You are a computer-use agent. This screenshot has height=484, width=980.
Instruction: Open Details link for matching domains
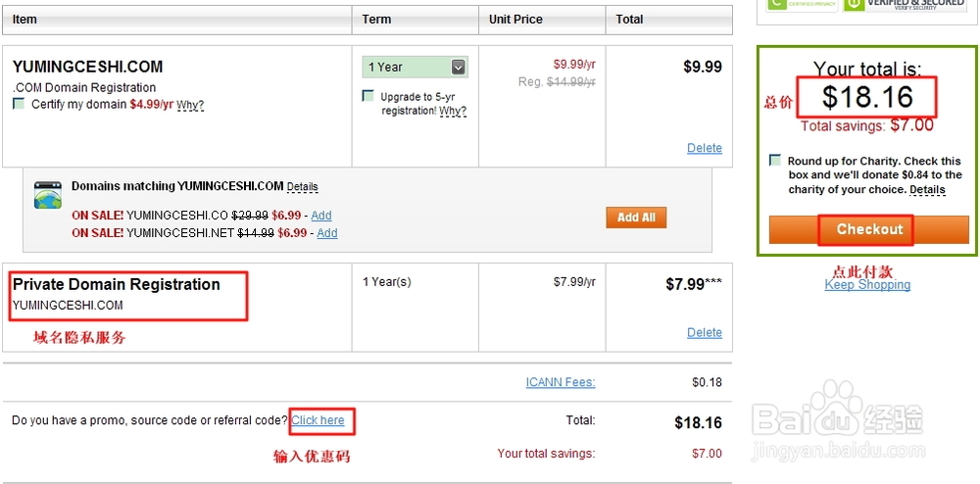click(x=303, y=187)
